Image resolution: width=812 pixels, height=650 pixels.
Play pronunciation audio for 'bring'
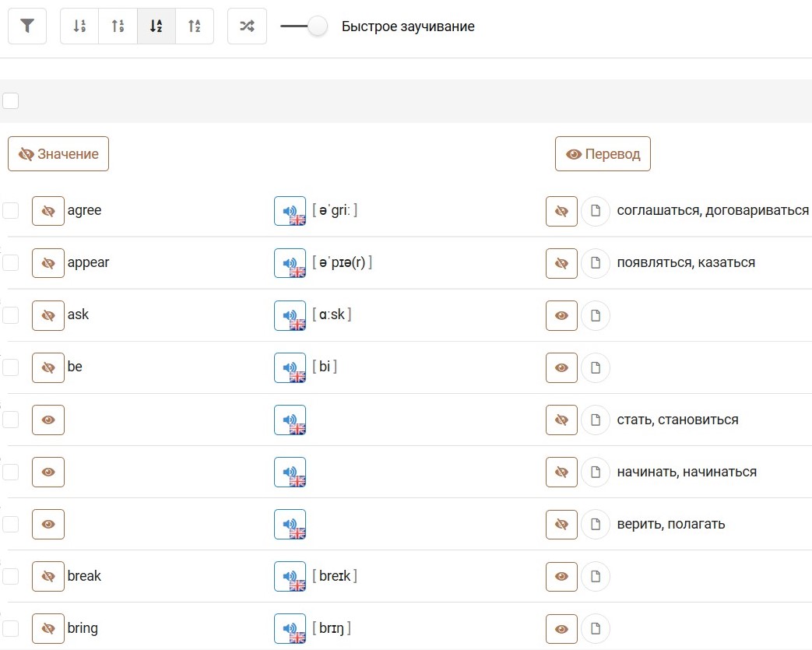(290, 629)
